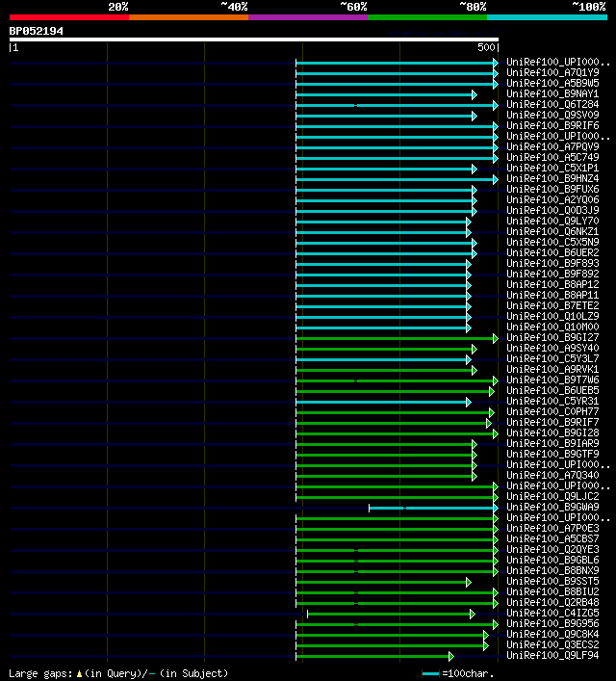
Task: Select the UniRef100_B8BIU2 label
Action: (552, 592)
